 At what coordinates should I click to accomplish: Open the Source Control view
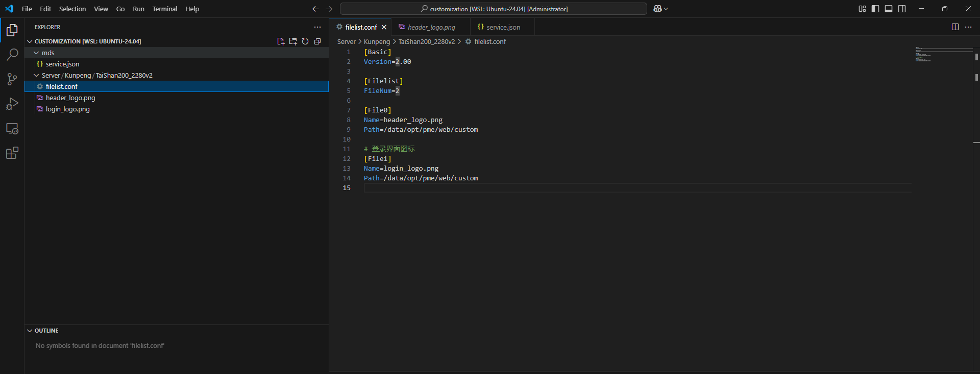(12, 79)
